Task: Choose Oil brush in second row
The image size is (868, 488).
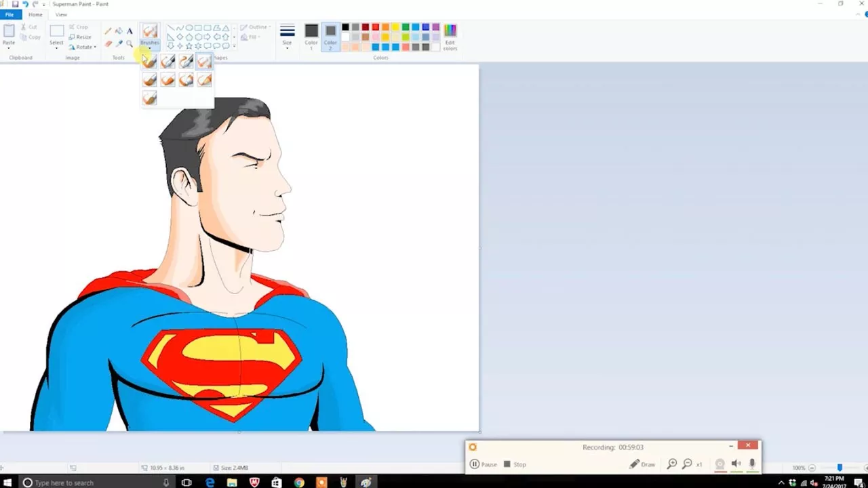Action: (x=150, y=80)
